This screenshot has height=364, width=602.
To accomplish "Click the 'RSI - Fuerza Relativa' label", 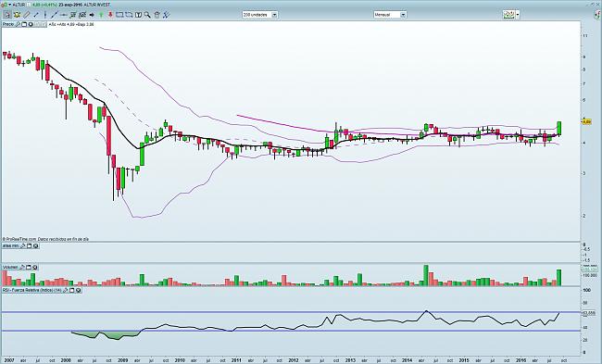I will coord(32,291).
